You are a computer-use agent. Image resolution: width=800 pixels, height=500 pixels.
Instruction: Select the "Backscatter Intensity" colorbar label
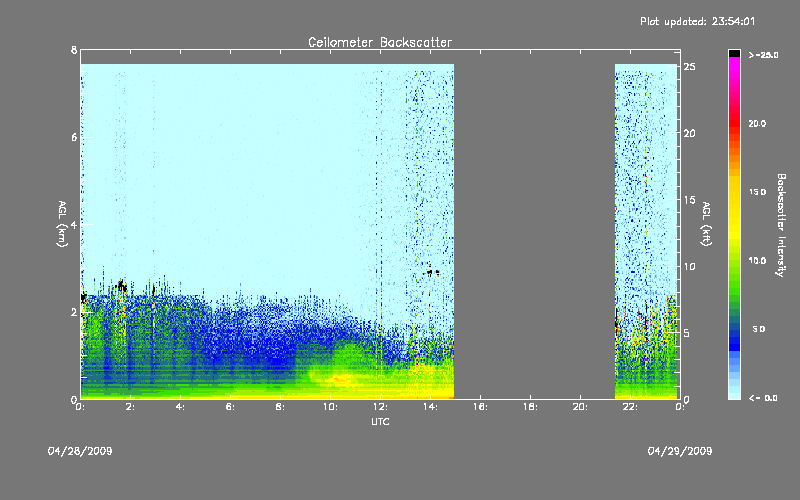tap(781, 225)
